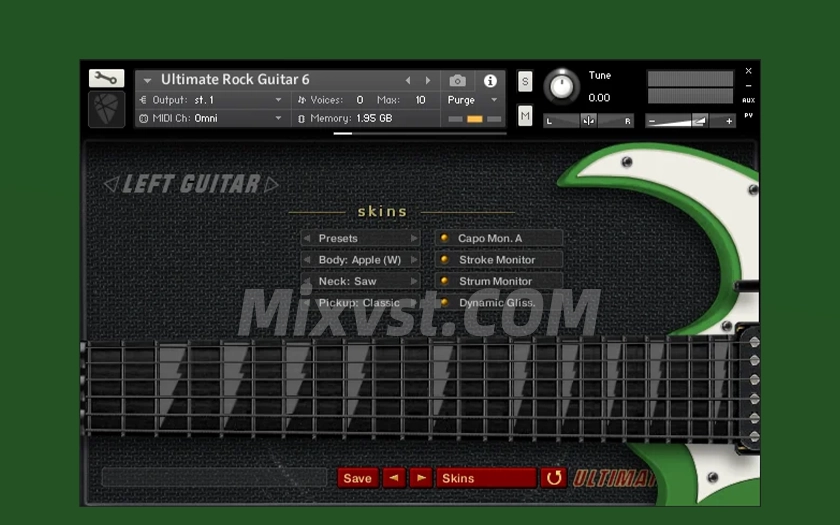The image size is (840, 525).
Task: Click the Voices count 0
Action: point(360,100)
